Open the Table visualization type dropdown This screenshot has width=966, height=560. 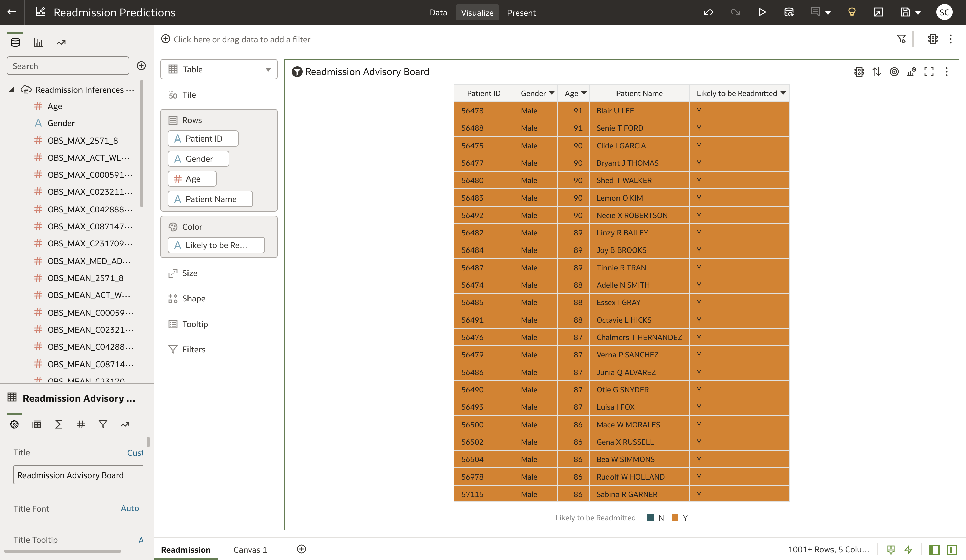(219, 69)
